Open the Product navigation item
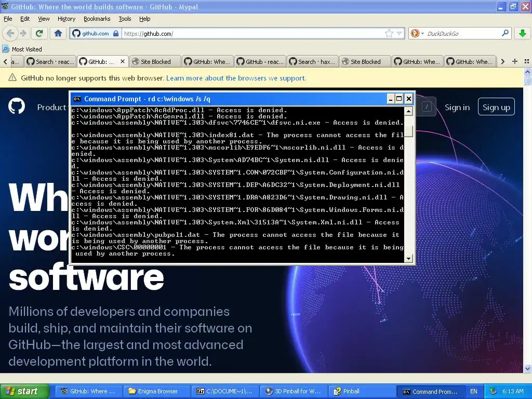Image resolution: width=532 pixels, height=399 pixels. [51, 107]
